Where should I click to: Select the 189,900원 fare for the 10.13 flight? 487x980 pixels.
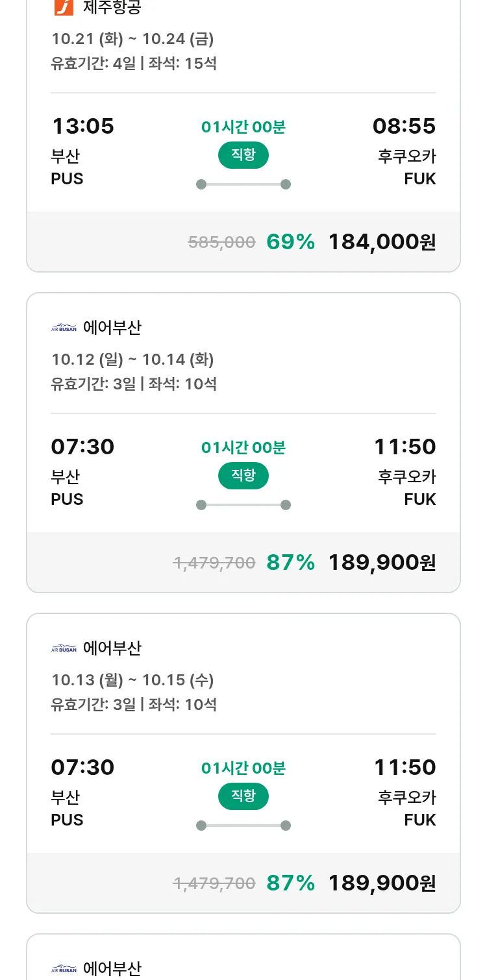point(382,883)
